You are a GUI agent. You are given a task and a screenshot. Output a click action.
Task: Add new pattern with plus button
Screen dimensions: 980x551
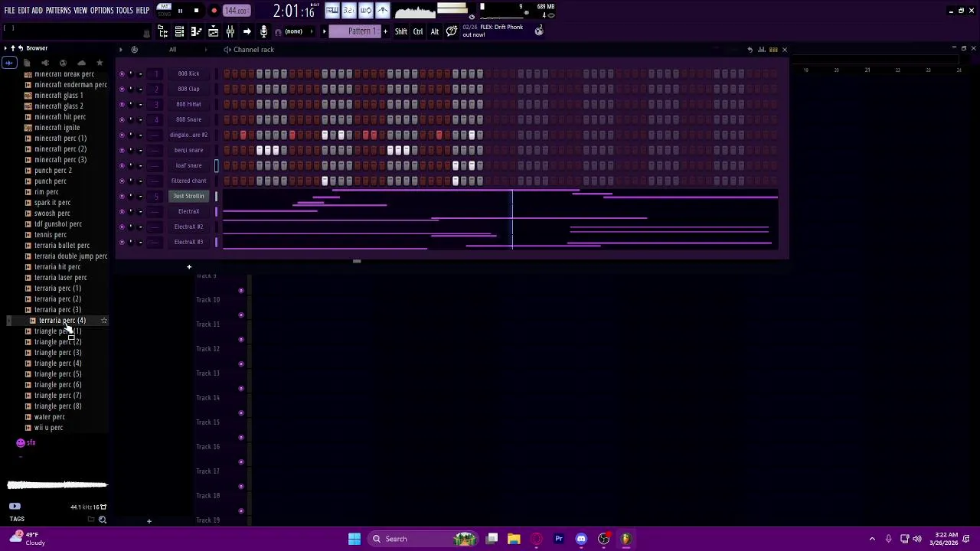coord(385,31)
